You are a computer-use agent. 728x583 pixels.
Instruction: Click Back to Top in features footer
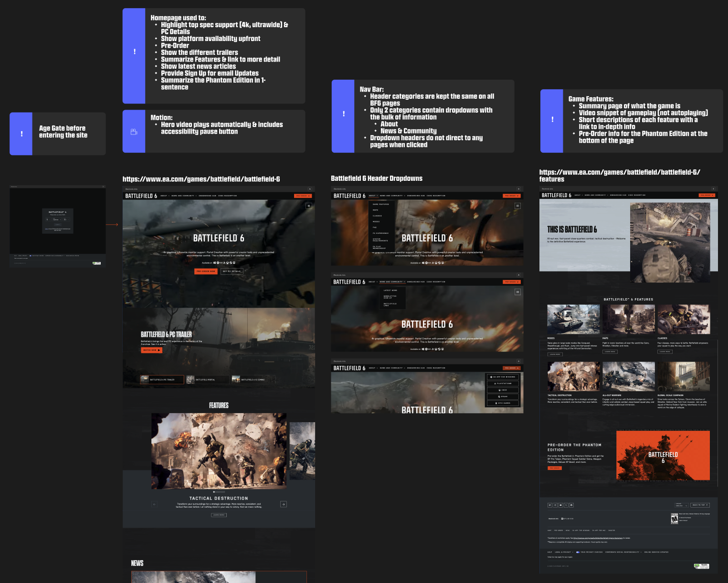(x=700, y=505)
